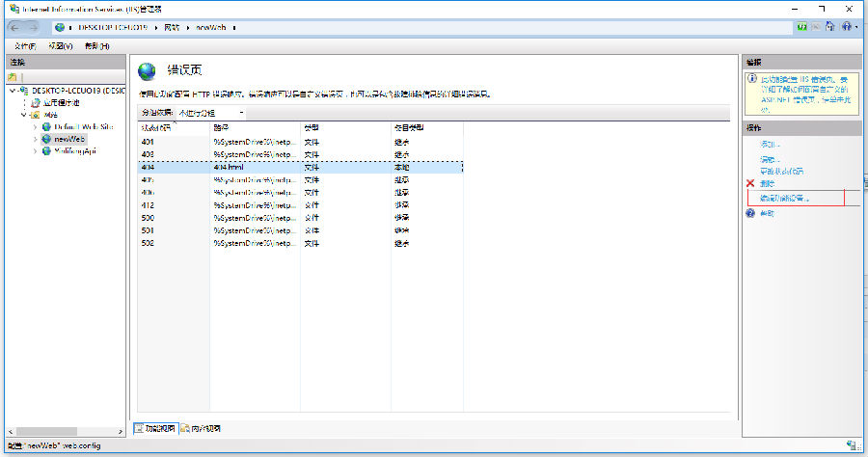Viewport: 868px width, 457px height.
Task: Click the Connections pane scroll left arrow
Action: pyautogui.click(x=10, y=431)
